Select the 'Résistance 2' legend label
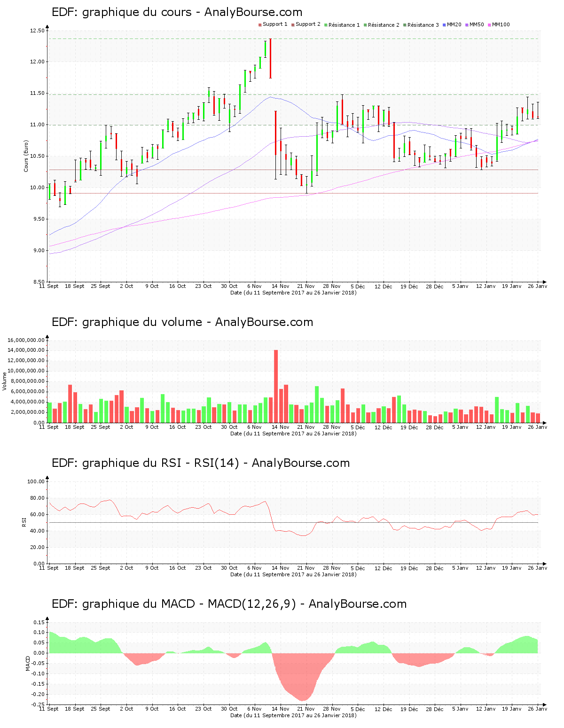564x728 pixels. point(384,25)
